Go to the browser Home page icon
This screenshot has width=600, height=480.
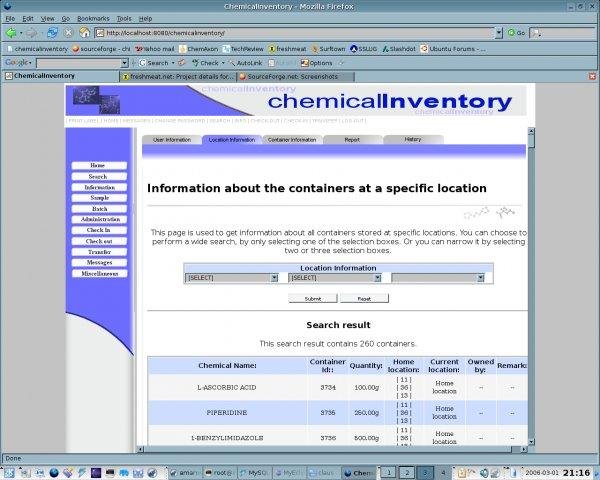coord(84,33)
